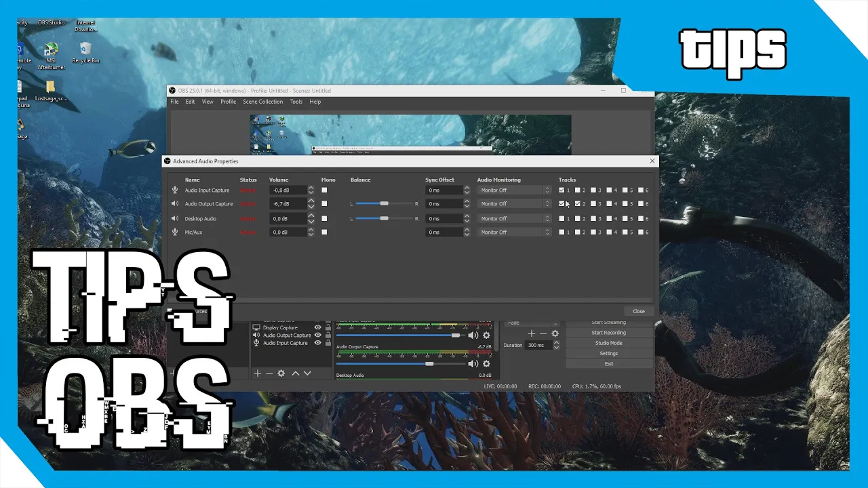The height and width of the screenshot is (488, 868).
Task: Increase Audio Input Capture volume with up arrow
Action: click(311, 188)
